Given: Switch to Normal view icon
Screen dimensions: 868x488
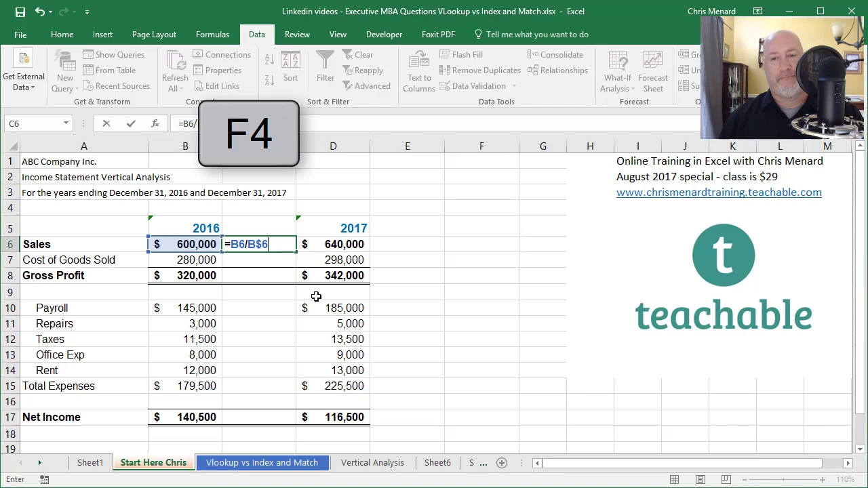Looking at the screenshot, I should click(x=674, y=480).
